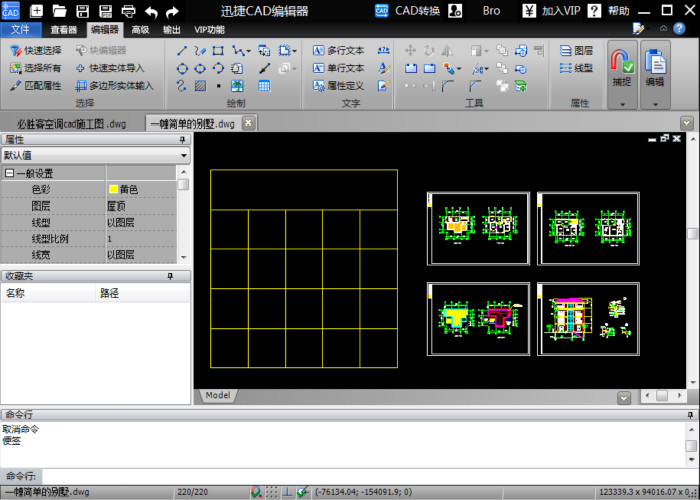This screenshot has height=500, width=700.
Task: Click the command line input field
Action: 371,476
